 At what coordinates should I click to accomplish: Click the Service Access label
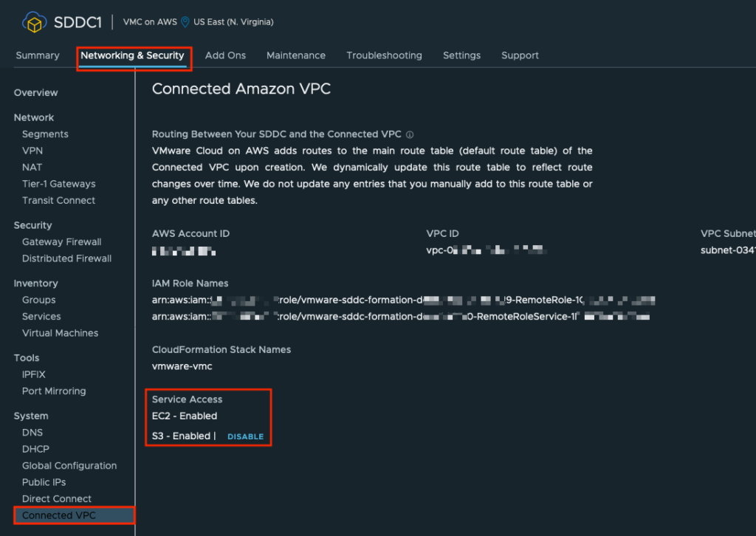pyautogui.click(x=187, y=399)
